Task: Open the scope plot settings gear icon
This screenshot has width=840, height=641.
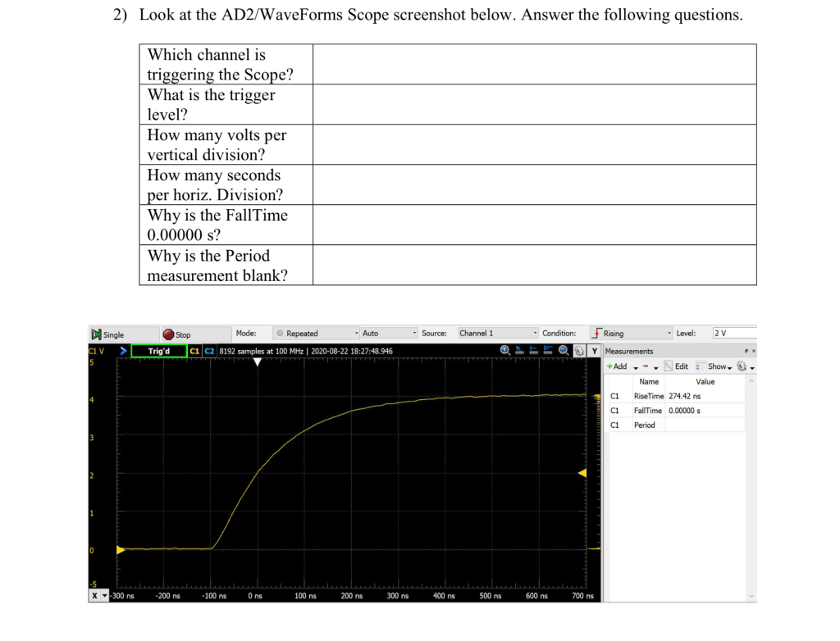Action: click(x=581, y=351)
